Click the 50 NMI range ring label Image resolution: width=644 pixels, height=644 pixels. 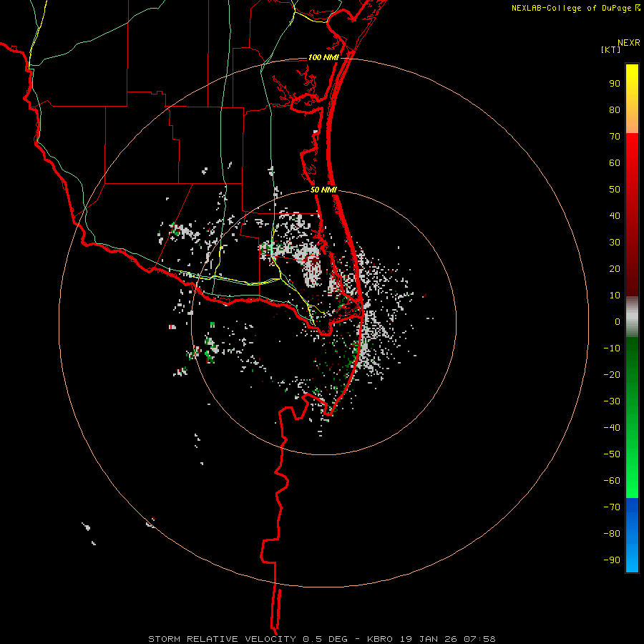tap(323, 190)
